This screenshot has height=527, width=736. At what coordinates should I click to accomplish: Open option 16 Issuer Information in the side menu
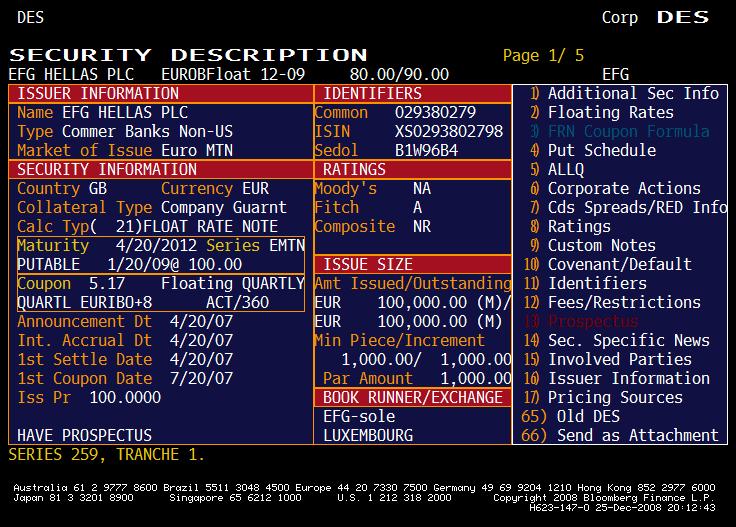(617, 378)
